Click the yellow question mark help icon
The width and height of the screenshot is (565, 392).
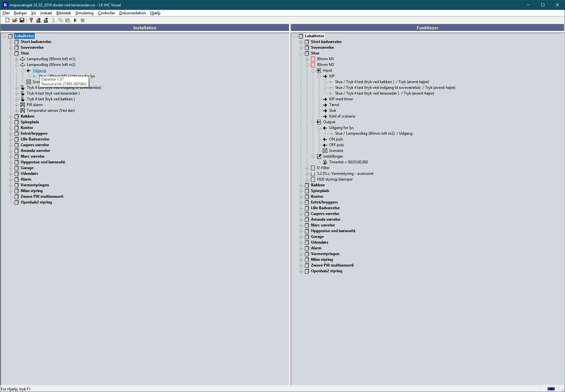[31, 20]
